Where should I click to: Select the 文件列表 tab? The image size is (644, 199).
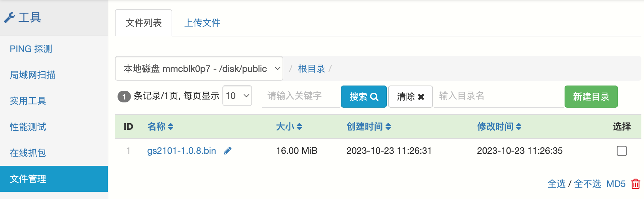pyautogui.click(x=144, y=23)
